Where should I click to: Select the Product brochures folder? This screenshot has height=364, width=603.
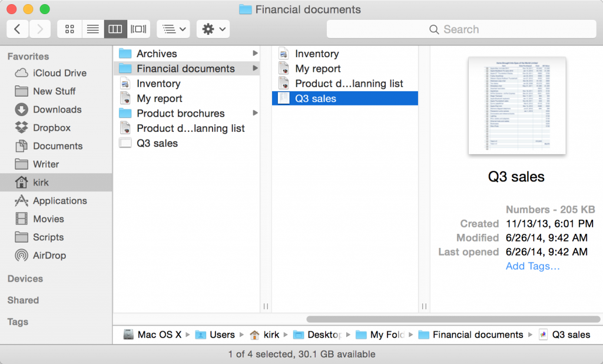[187, 114]
